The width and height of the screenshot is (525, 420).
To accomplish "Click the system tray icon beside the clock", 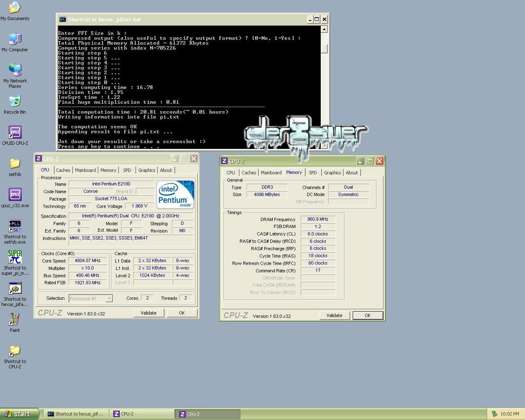I will pos(495,414).
